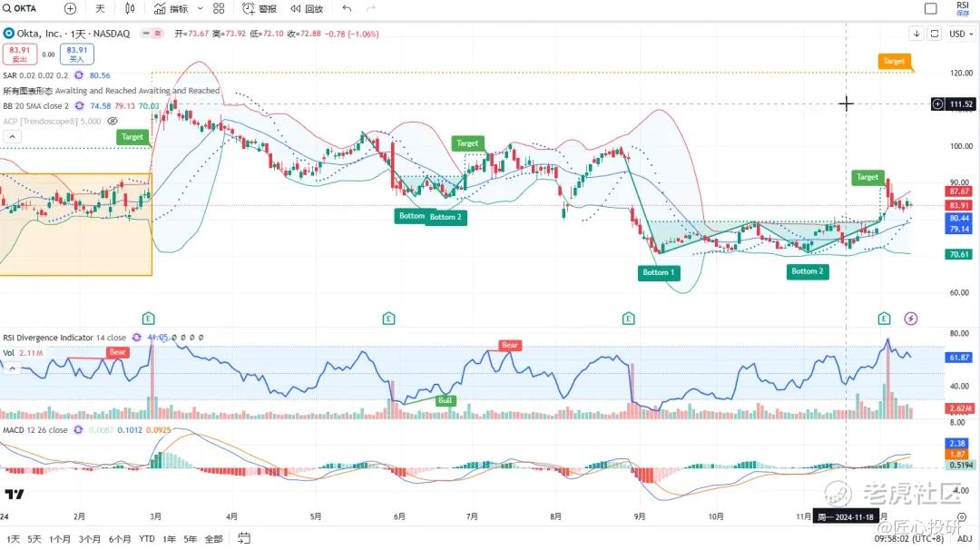
Task: Select the SAR 0.02 0.02 0.2 legend
Action: 35,75
